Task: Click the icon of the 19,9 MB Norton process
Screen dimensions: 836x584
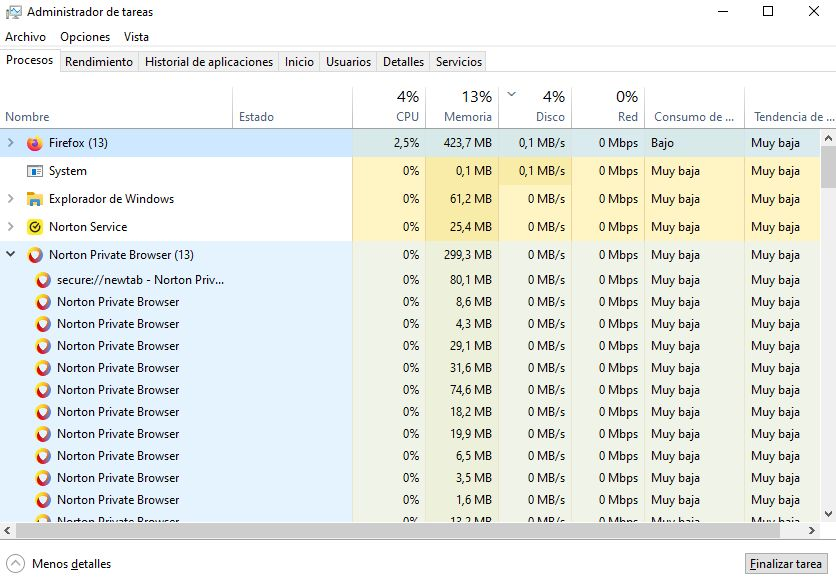Action: point(43,434)
